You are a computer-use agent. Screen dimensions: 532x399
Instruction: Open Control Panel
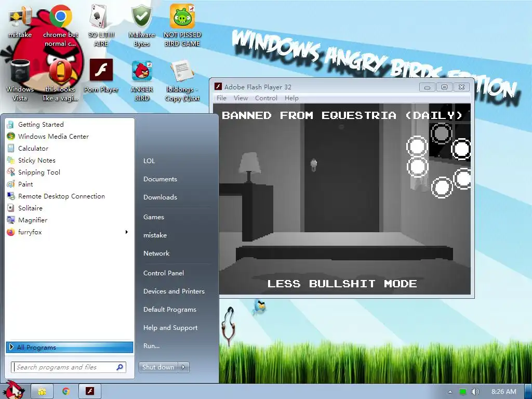tap(164, 273)
